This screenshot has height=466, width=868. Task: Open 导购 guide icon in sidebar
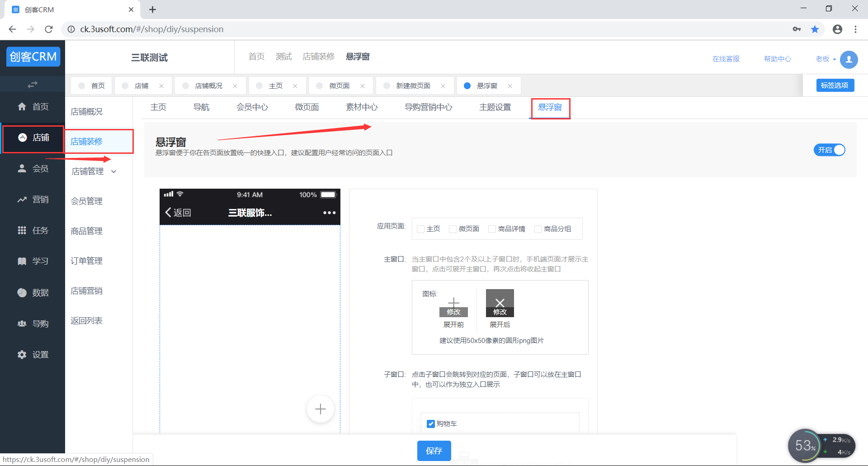pyautogui.click(x=22, y=323)
